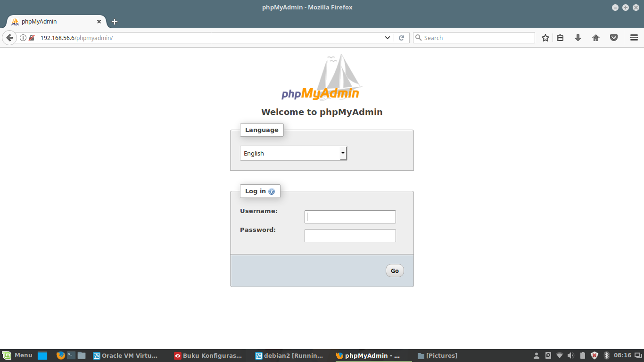This screenshot has height=362, width=644.
Task: Click the Language legend label
Action: pyautogui.click(x=262, y=130)
